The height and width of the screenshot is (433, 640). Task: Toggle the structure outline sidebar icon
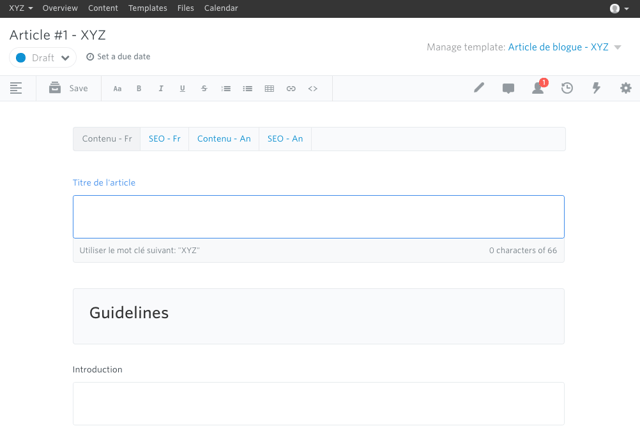[x=16, y=88]
